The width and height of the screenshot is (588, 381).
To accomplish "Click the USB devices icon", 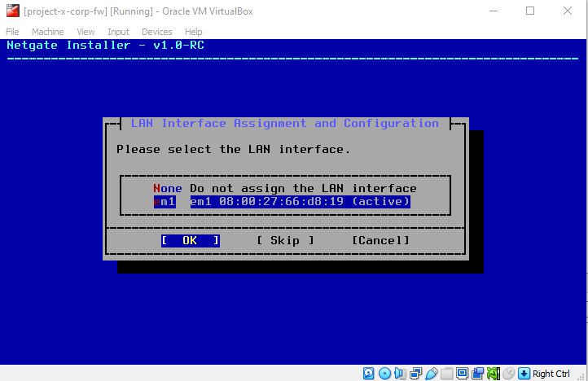I will (x=431, y=374).
